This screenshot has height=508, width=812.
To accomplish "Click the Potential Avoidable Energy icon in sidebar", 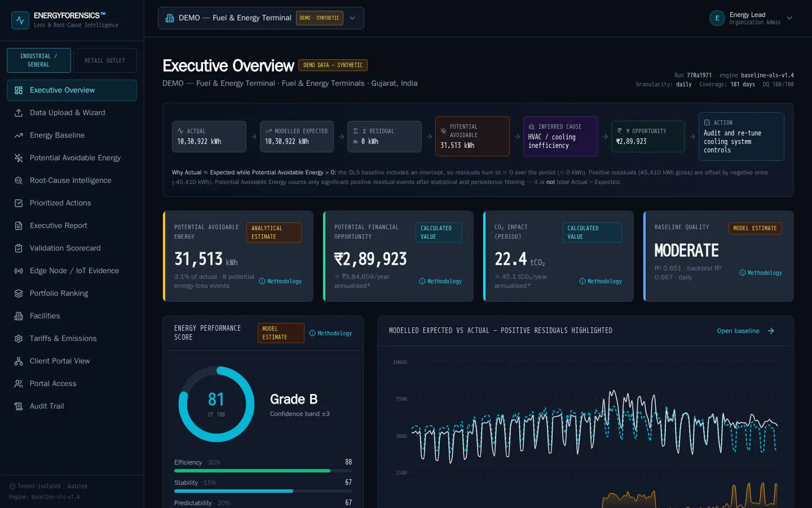I will tap(19, 158).
